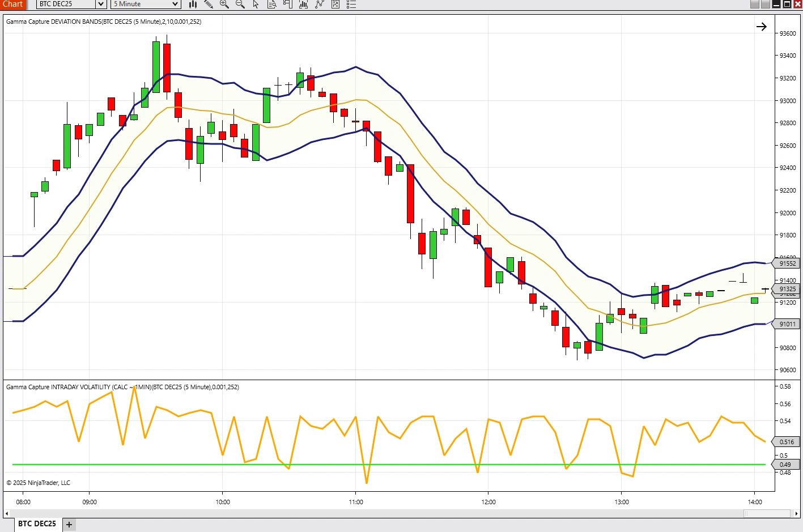Open the drawing tools pencil icon
Viewport: 803px width, 532px height.
pos(209,5)
